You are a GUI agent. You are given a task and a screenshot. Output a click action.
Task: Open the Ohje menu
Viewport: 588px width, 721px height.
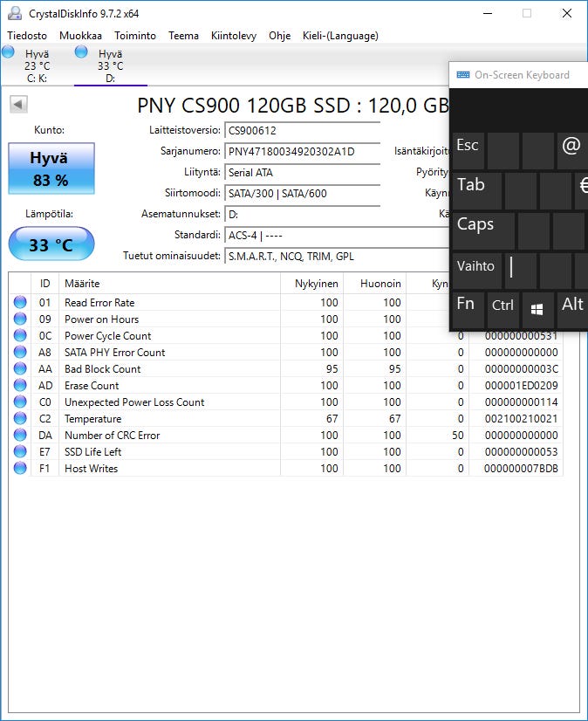279,36
